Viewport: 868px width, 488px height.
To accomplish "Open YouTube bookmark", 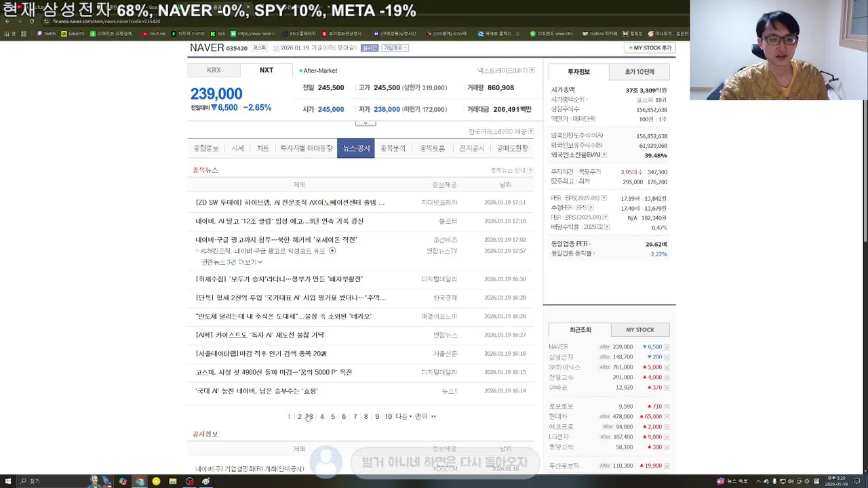I will (154, 33).
